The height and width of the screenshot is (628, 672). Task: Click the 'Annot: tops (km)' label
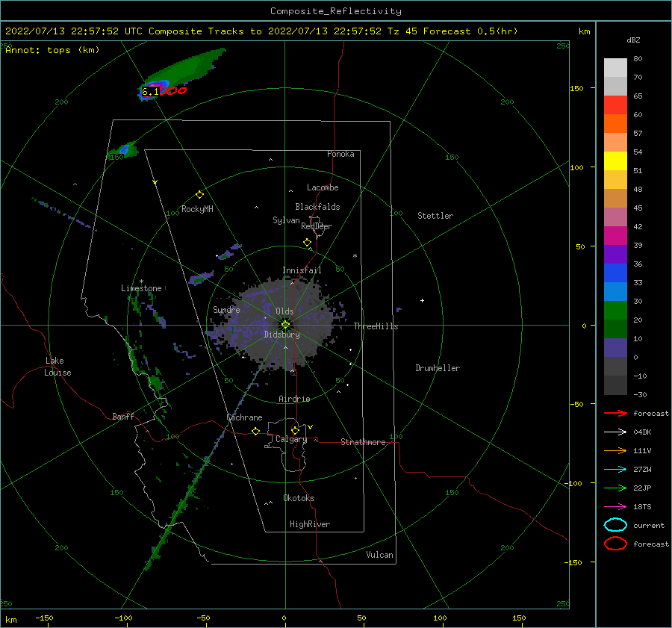point(52,50)
